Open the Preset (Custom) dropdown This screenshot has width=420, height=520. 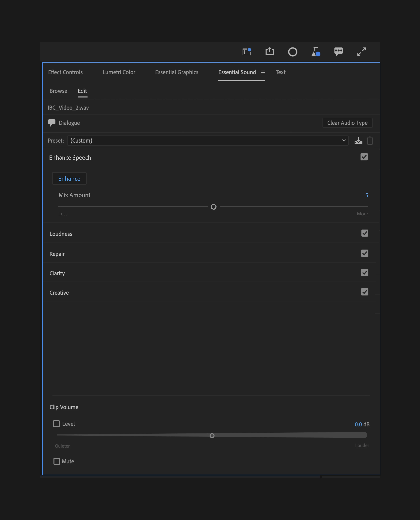click(x=208, y=141)
